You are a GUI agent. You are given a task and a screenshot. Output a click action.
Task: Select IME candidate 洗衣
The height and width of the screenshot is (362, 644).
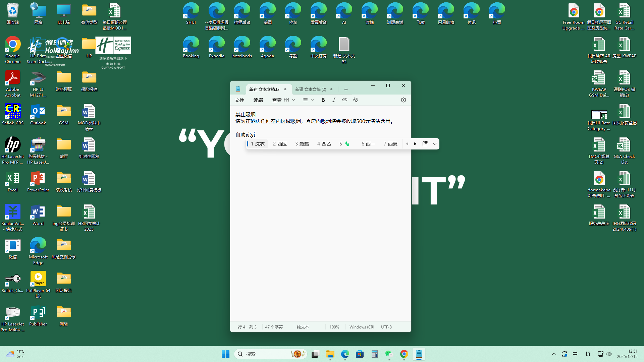pyautogui.click(x=258, y=144)
